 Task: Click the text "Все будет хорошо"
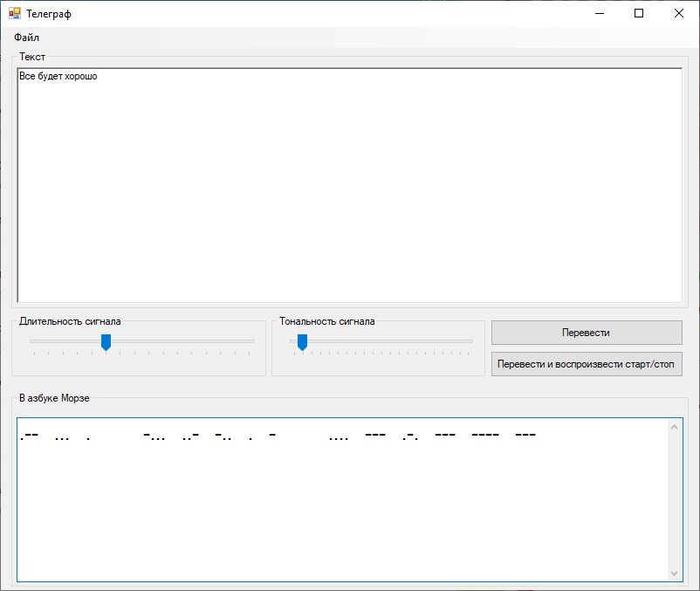pos(58,76)
